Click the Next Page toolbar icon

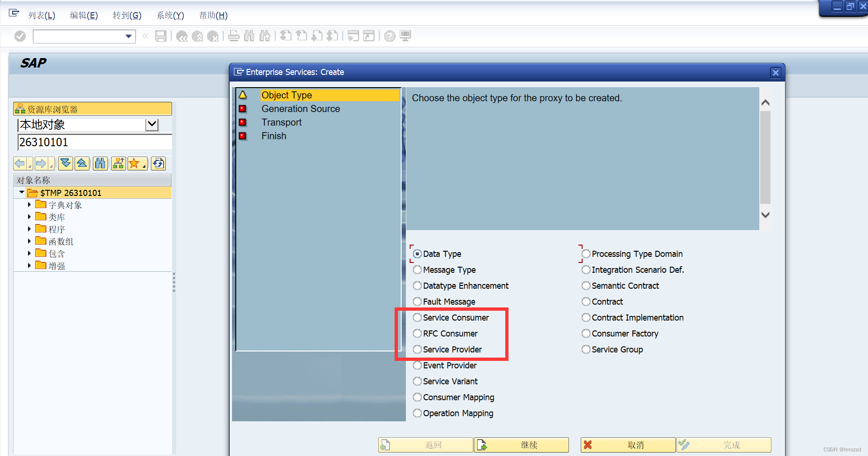(x=317, y=36)
